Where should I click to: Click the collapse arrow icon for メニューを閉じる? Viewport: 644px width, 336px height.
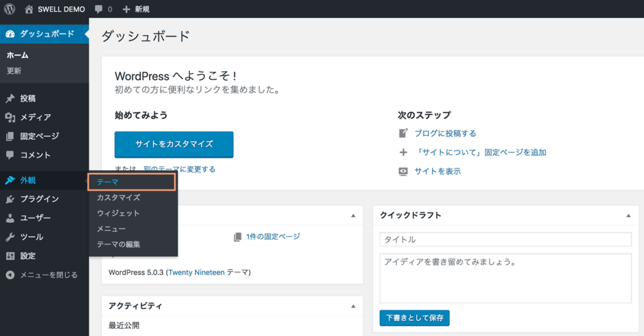(x=10, y=275)
